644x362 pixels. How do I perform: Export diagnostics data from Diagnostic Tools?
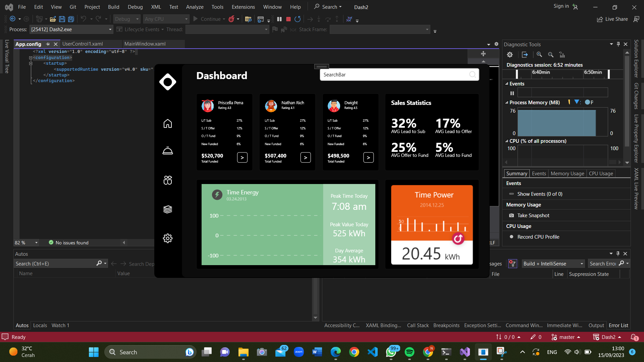click(x=525, y=55)
